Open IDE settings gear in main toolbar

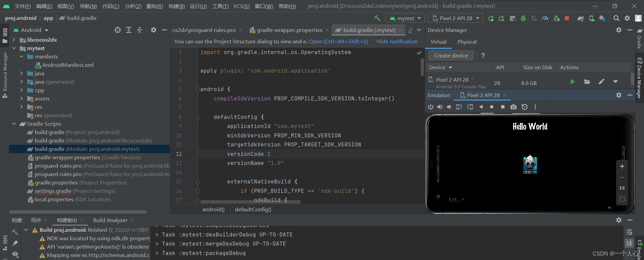click(x=627, y=18)
